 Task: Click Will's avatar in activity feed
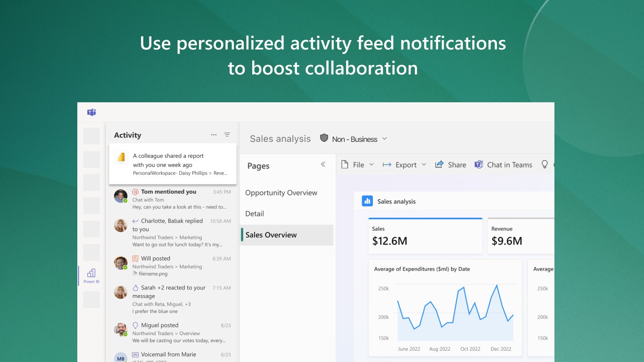coord(121,263)
